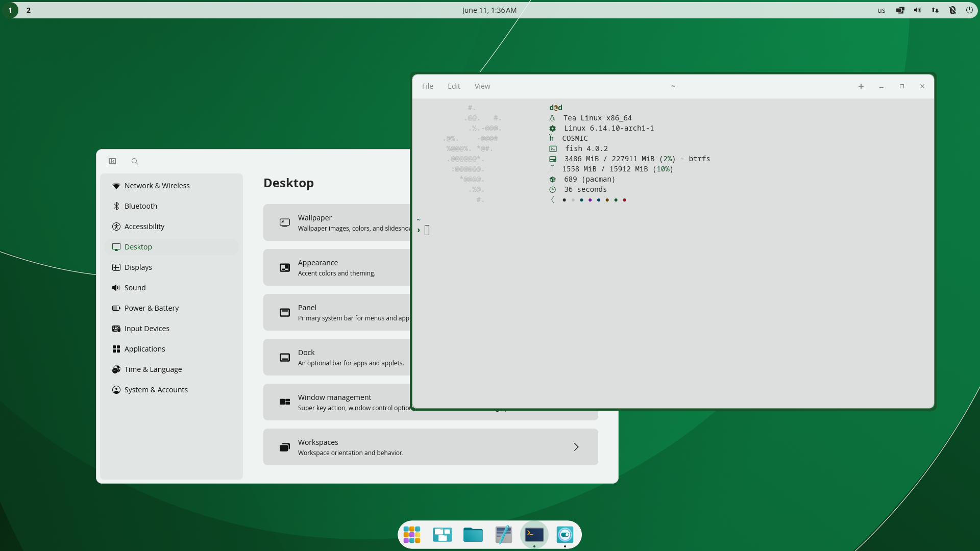Open Files using the dock folder icon

pos(473,534)
